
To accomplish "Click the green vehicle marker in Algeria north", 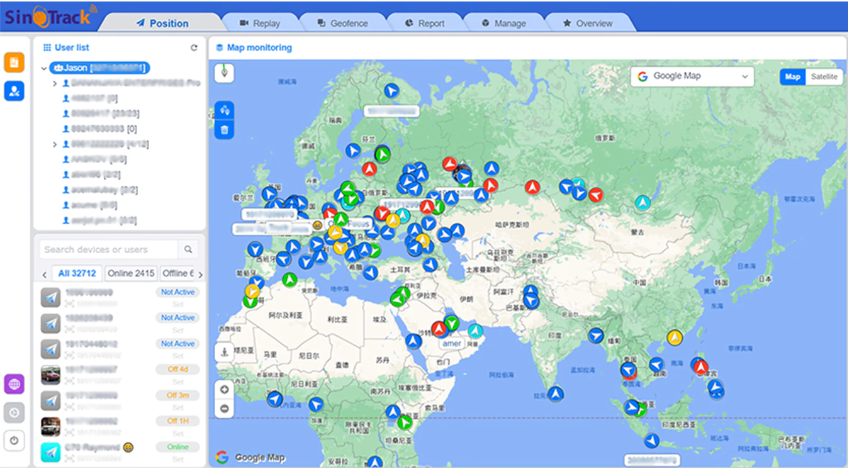I will click(290, 280).
